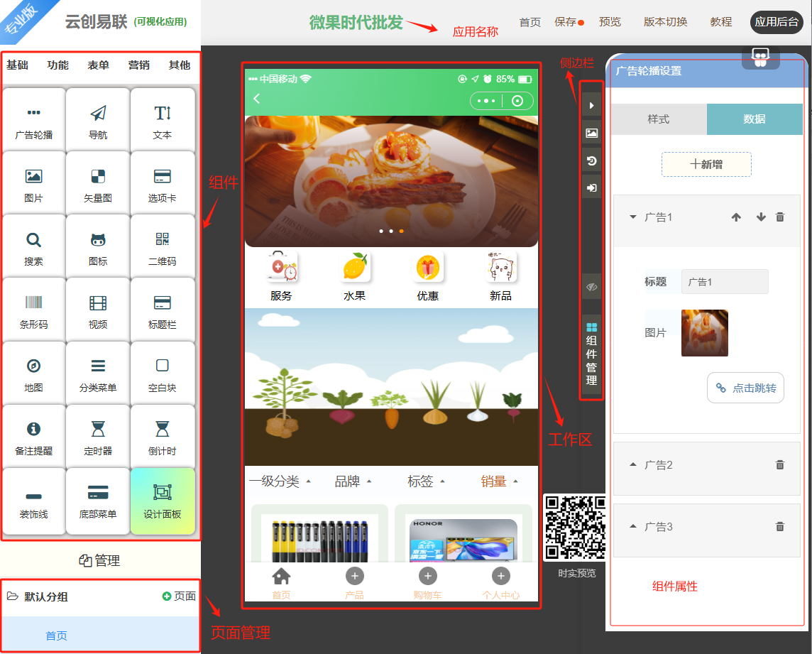Viewport: 812px width, 654px height.
Task: Click the 广告1 image thumbnail
Action: point(704,332)
